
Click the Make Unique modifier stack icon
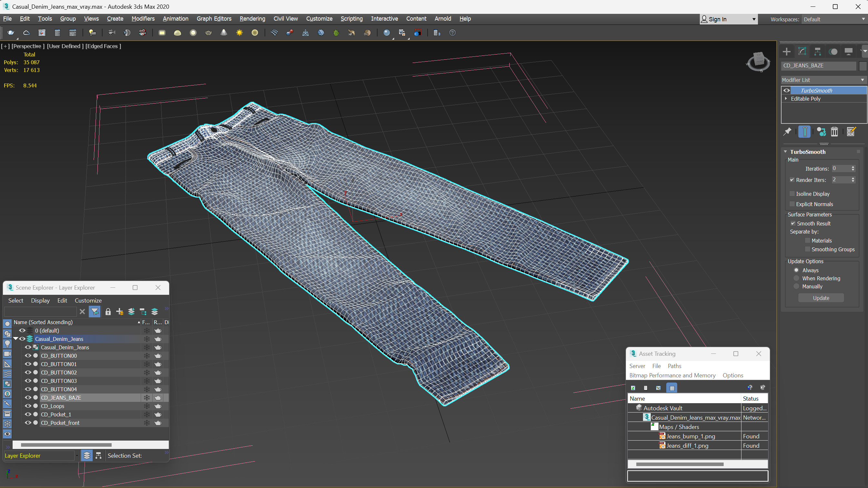822,132
